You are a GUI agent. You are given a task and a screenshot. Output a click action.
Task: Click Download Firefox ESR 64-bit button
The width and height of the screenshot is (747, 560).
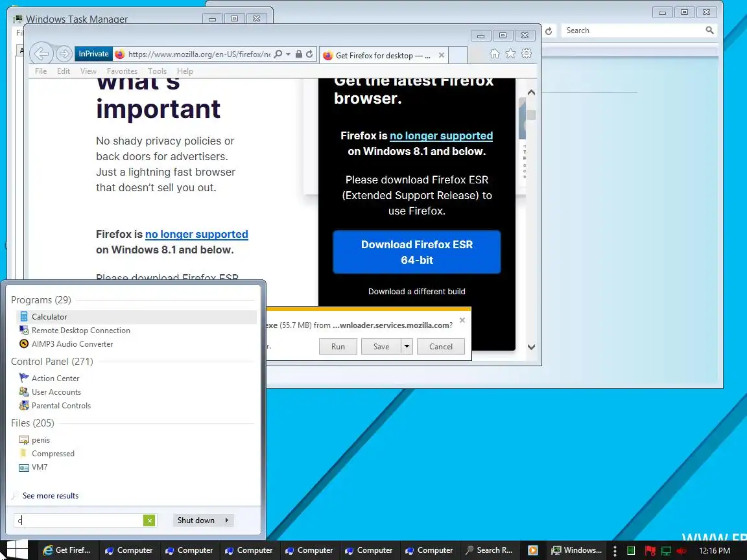417,252
